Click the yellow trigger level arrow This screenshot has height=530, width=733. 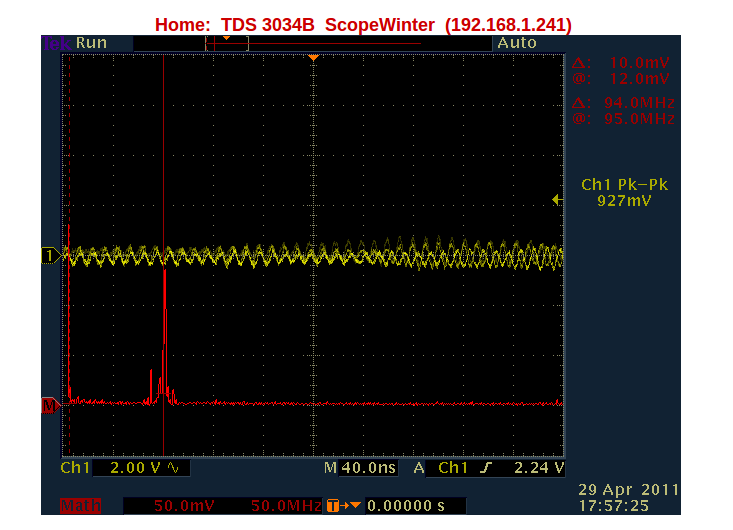[557, 200]
